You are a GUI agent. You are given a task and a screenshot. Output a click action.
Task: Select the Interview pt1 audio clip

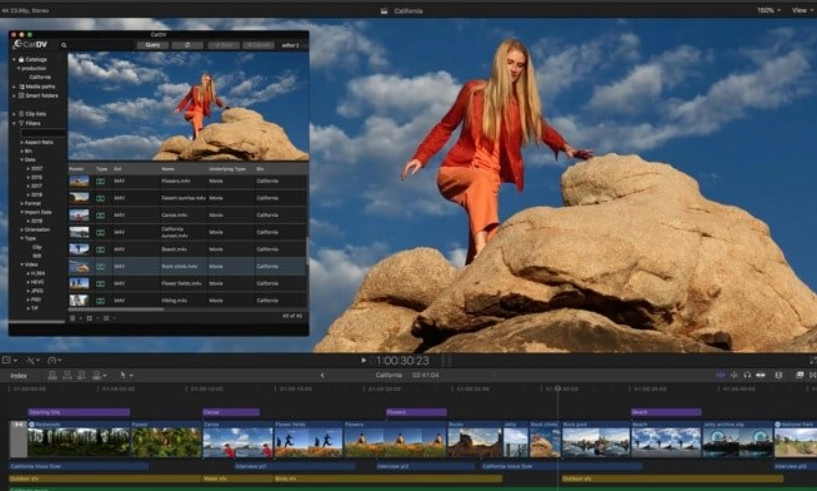pyautogui.click(x=295, y=466)
